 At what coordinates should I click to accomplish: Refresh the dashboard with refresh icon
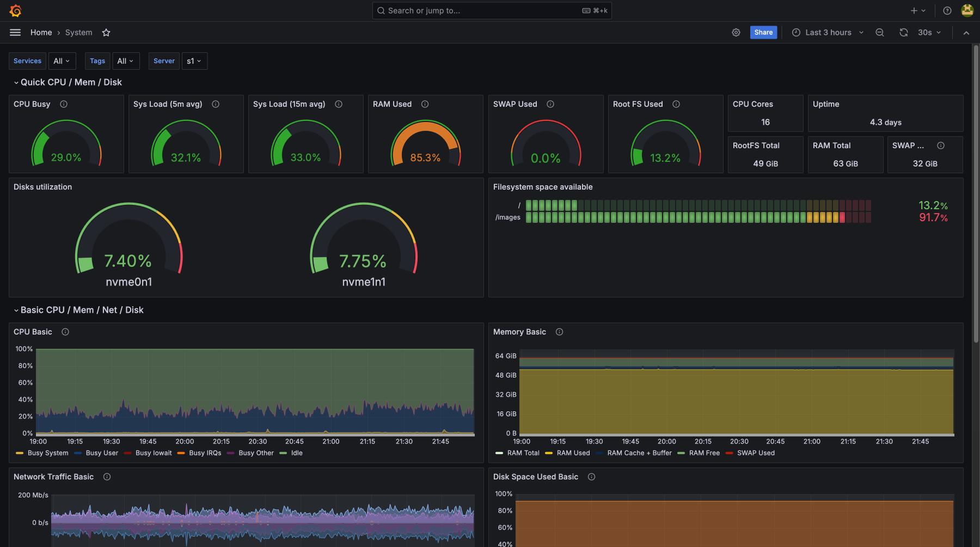[903, 33]
